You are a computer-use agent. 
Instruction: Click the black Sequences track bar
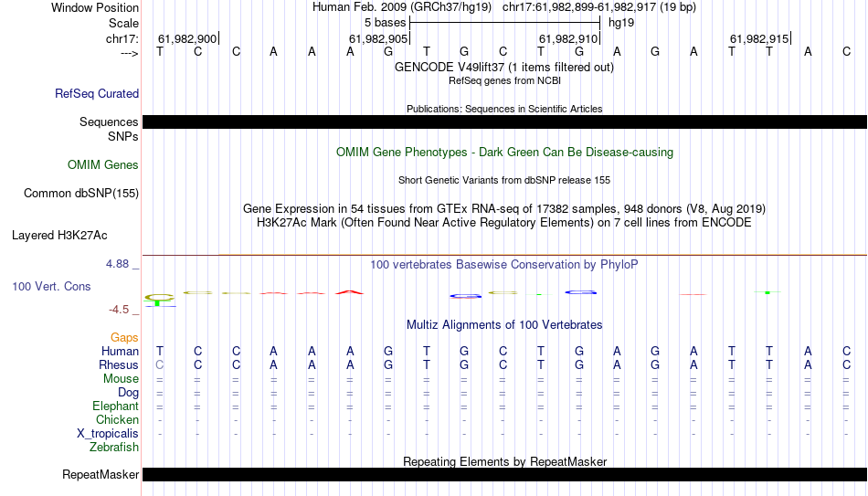(505, 121)
